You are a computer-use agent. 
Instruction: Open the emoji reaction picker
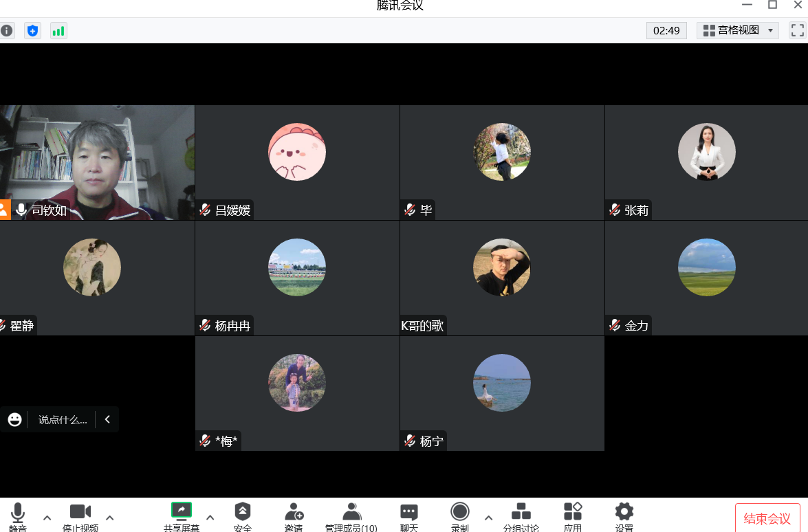14,419
